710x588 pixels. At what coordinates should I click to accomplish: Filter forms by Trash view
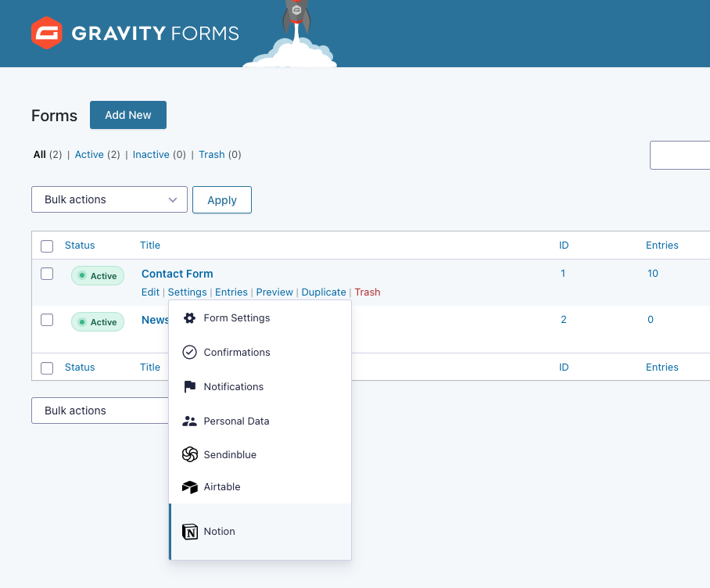(x=211, y=154)
